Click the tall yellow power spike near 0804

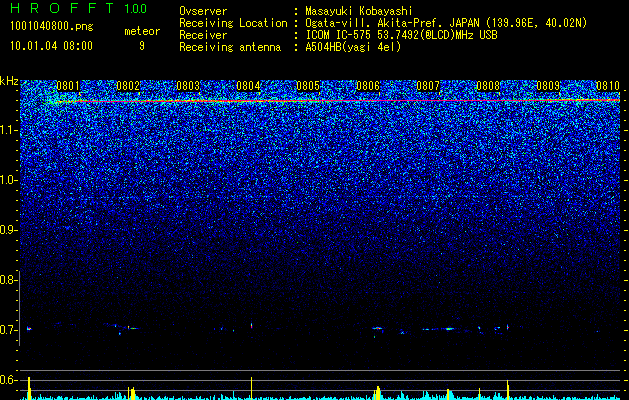[x=252, y=387]
